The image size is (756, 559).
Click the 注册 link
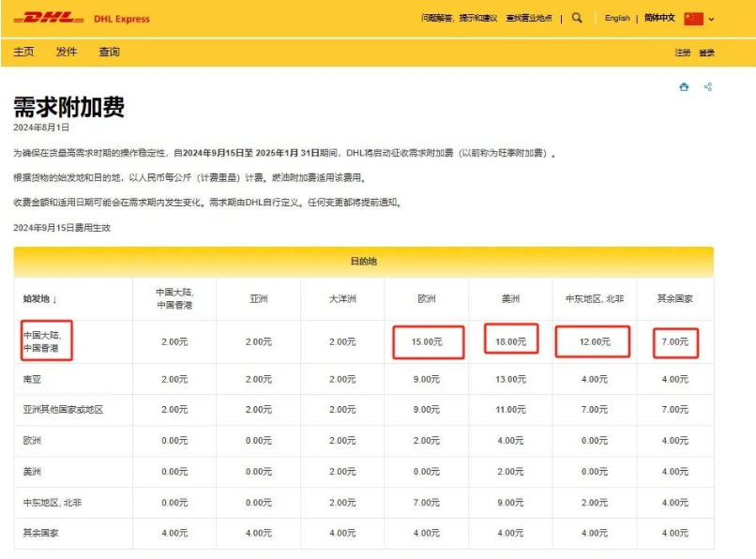click(x=682, y=53)
